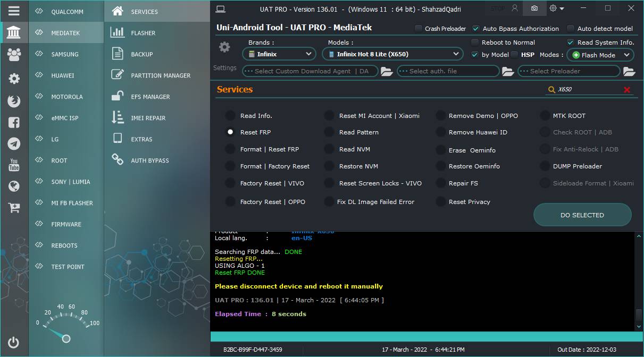Viewport: 644px width, 357px height.
Task: Click the STOP button in title bar
Action: tap(498, 8)
